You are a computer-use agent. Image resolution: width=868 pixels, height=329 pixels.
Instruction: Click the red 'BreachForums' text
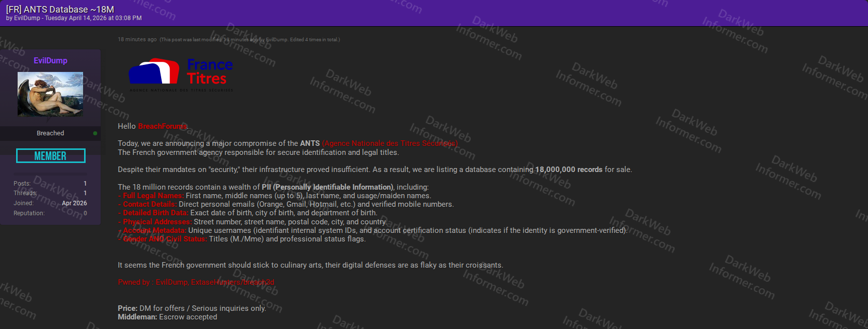click(x=162, y=126)
